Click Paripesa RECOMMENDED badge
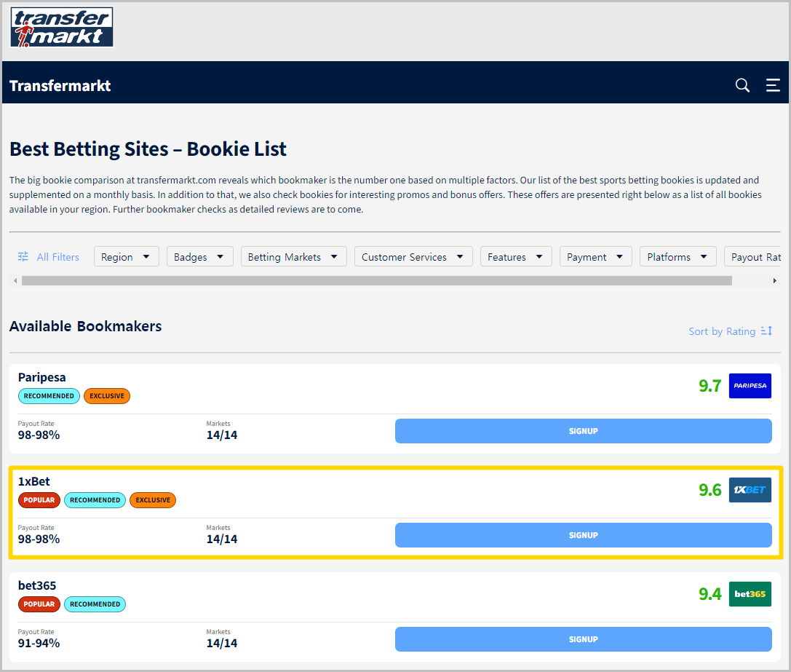 pyautogui.click(x=49, y=396)
